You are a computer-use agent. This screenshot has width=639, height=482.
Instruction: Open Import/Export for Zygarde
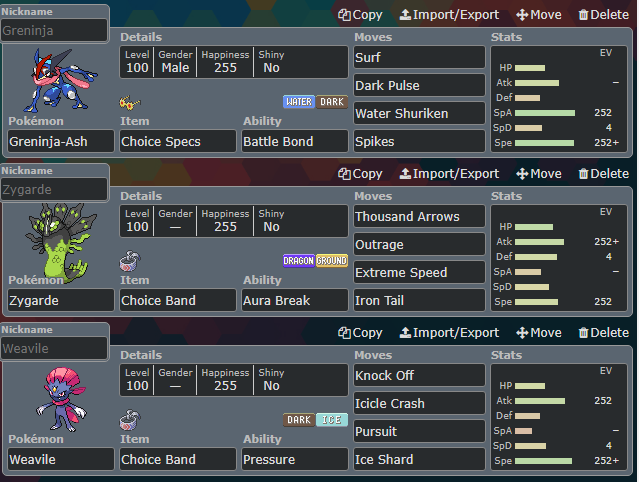click(x=449, y=174)
